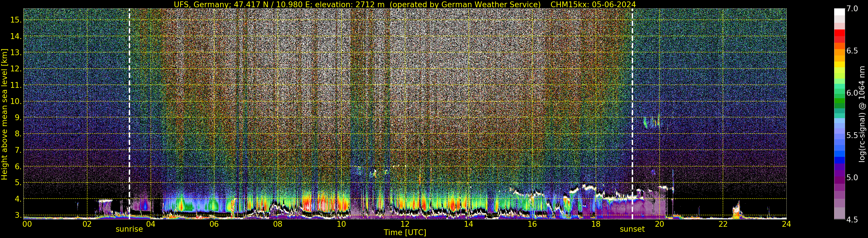This screenshot has height=238, width=868.
Task: Click the height tick "11."
Action: (x=16, y=85)
